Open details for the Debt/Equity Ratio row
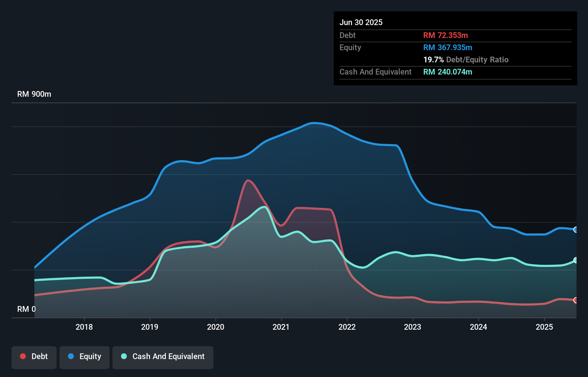Screen dimensions: 588x377 [x=466, y=59]
